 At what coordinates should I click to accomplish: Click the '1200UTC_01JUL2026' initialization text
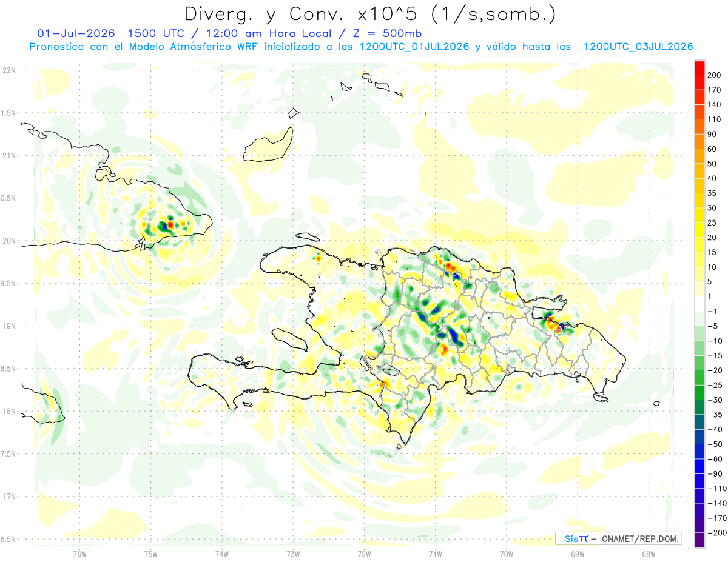[x=414, y=47]
